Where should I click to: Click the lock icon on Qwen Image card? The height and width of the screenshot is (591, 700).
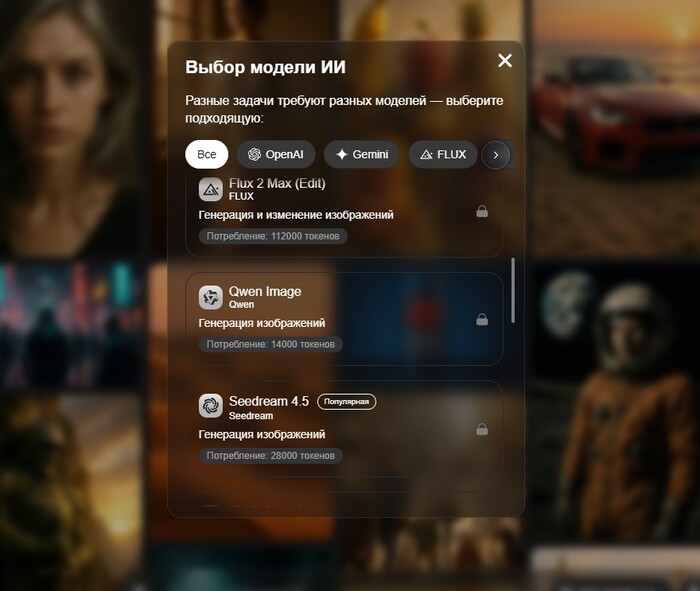point(482,320)
